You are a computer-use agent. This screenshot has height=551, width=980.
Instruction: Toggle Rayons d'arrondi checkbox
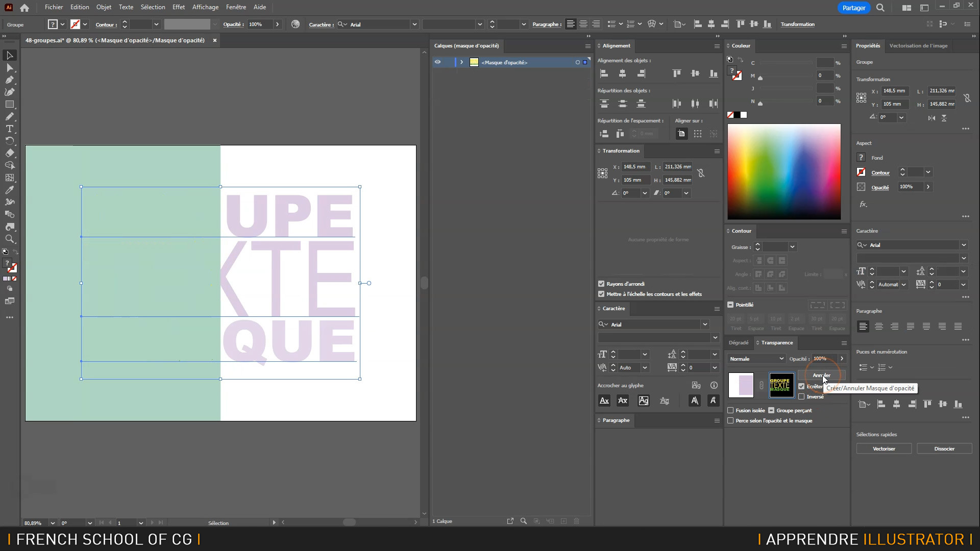[x=601, y=284]
